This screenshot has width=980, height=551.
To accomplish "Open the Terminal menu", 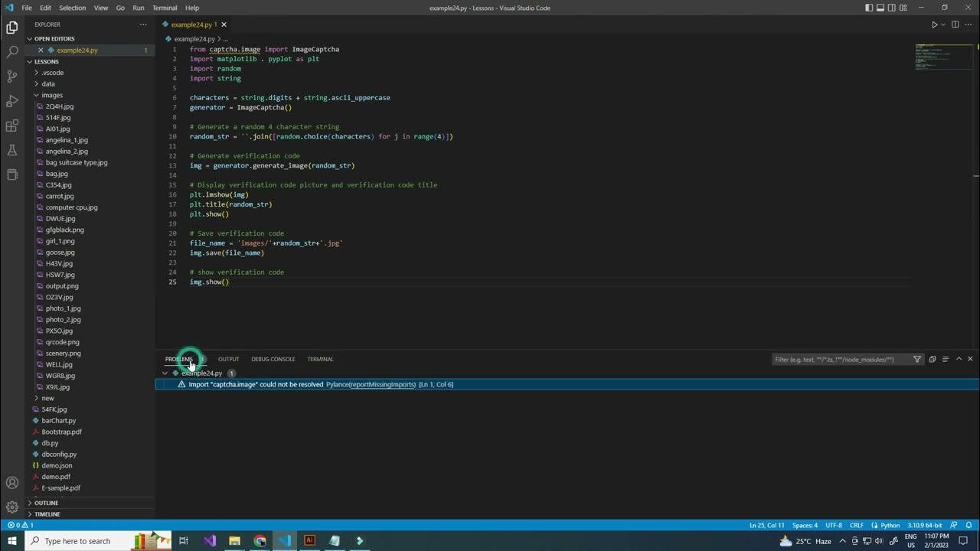I will pos(165,8).
